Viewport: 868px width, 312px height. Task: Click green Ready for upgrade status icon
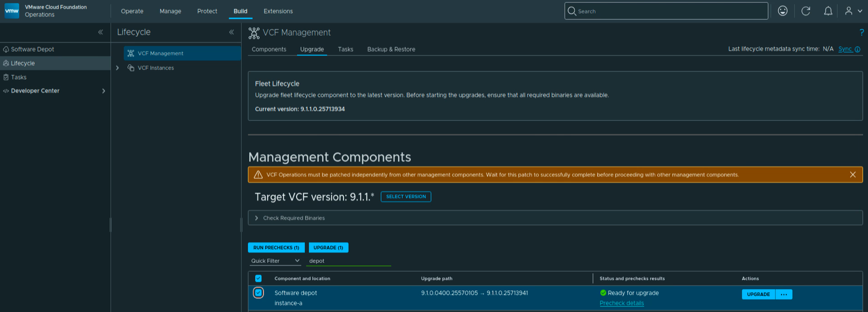[603, 293]
